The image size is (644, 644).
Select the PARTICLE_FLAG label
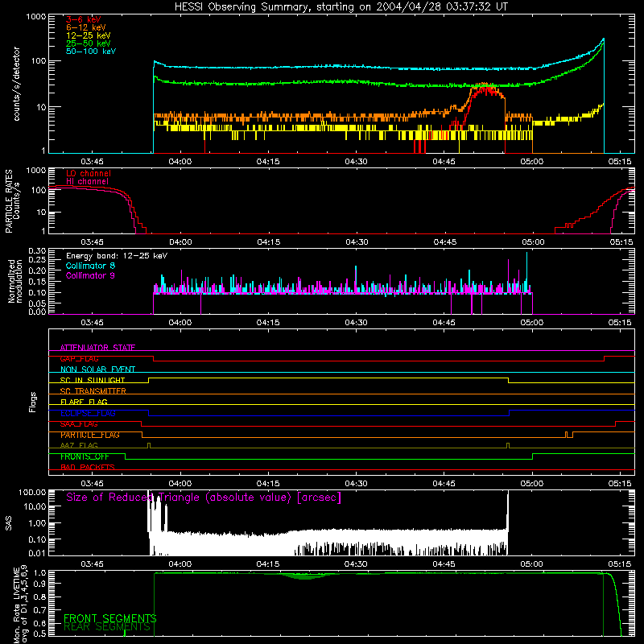pos(90,435)
